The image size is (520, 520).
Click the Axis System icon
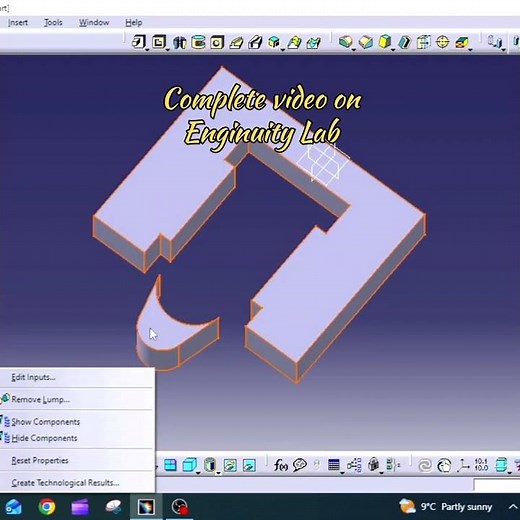click(463, 465)
